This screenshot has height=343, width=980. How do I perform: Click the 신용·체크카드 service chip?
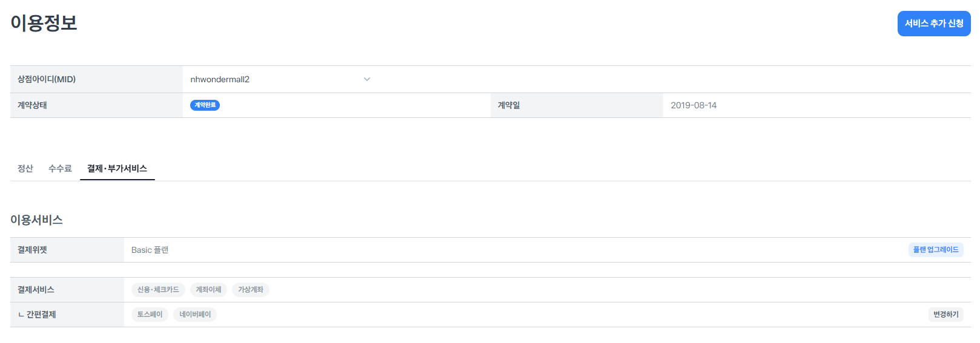tap(158, 290)
